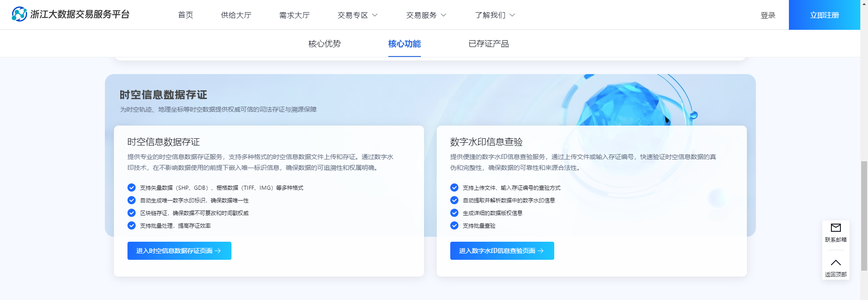
Task: Go to 供给大厅 in navigation
Action: [236, 15]
